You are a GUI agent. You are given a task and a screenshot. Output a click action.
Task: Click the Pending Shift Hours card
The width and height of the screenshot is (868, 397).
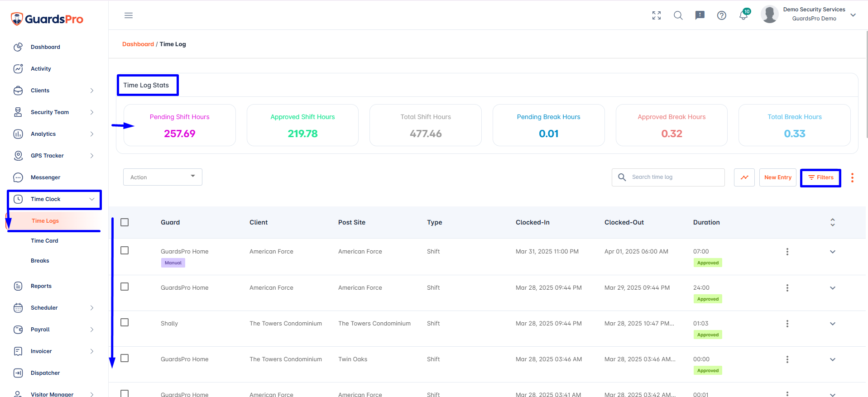pos(180,125)
